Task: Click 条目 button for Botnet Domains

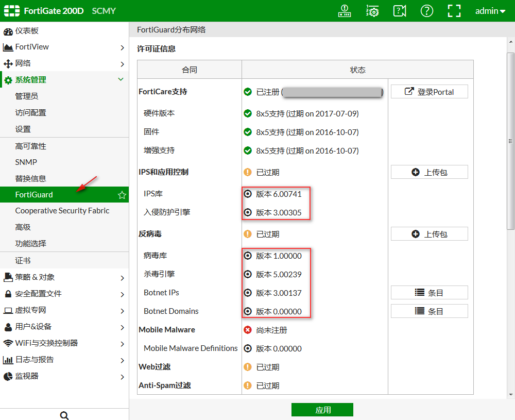Action: pos(430,311)
